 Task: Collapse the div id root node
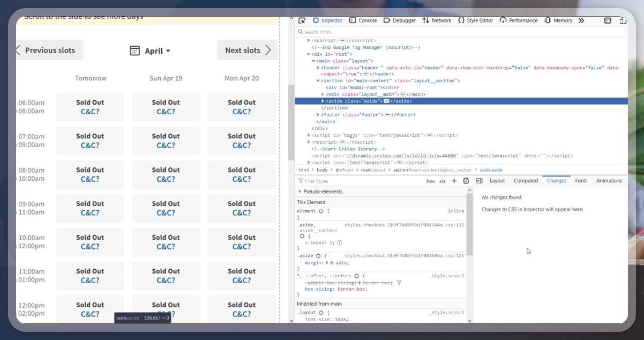(x=309, y=54)
